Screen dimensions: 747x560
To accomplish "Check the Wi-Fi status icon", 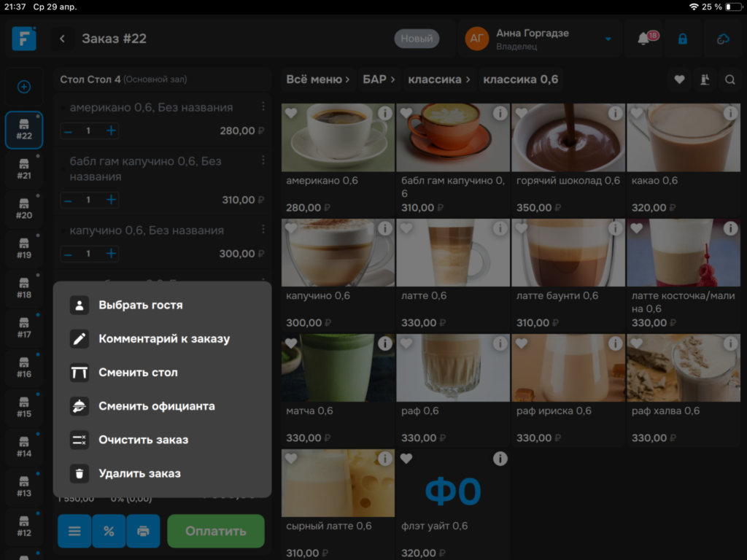I will pos(694,7).
